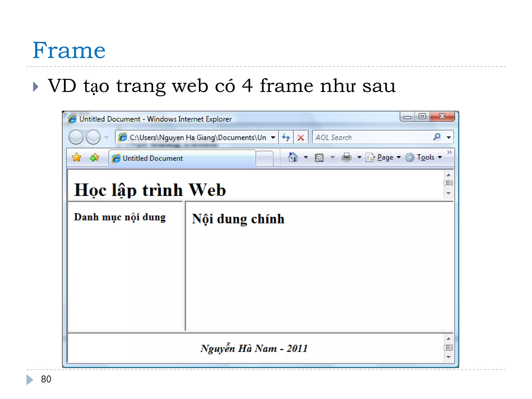Click IE page icon in address bar
The width and height of the screenshot is (532, 399).
[123, 137]
